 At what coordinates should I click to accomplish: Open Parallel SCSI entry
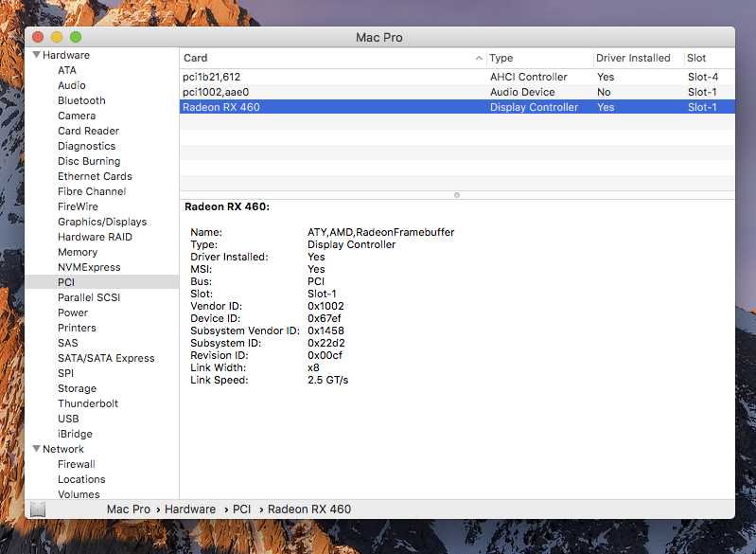(89, 297)
